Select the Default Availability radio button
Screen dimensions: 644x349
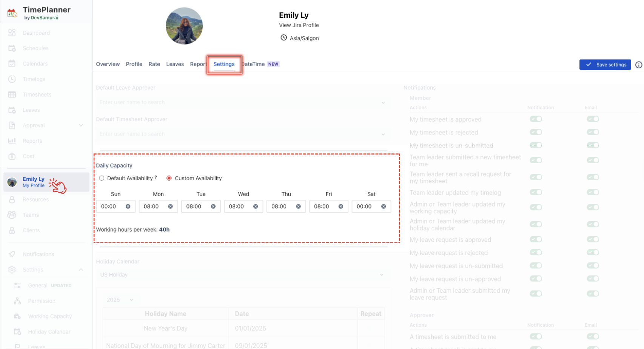(102, 178)
